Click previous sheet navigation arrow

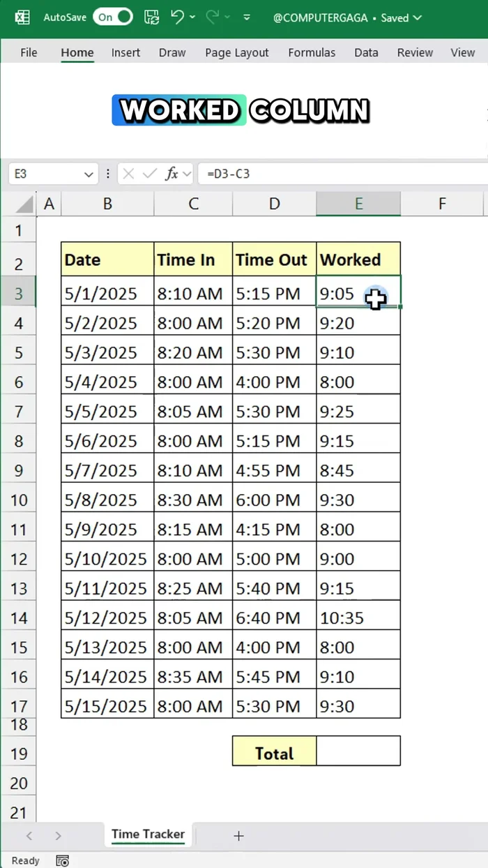coord(29,836)
